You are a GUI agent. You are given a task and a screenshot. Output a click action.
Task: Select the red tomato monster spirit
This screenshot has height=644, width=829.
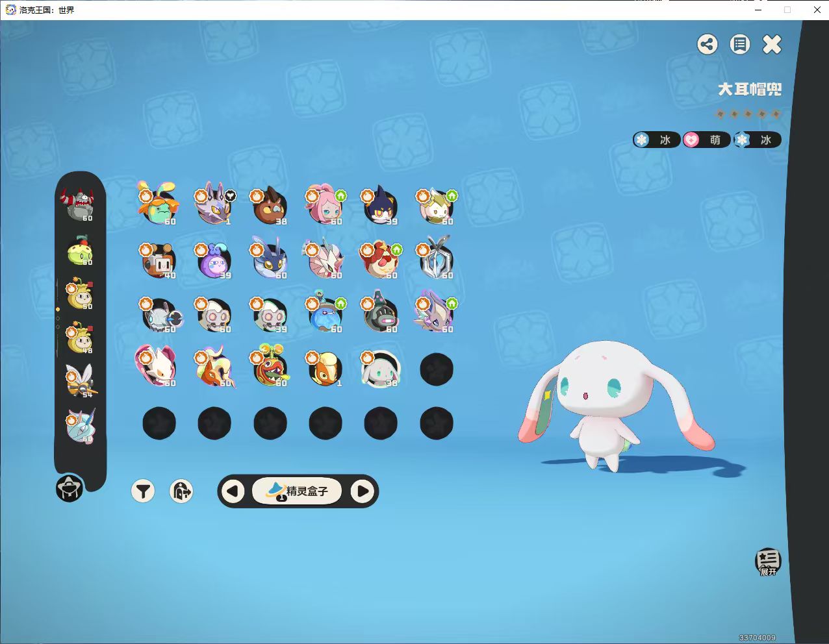coord(270,366)
